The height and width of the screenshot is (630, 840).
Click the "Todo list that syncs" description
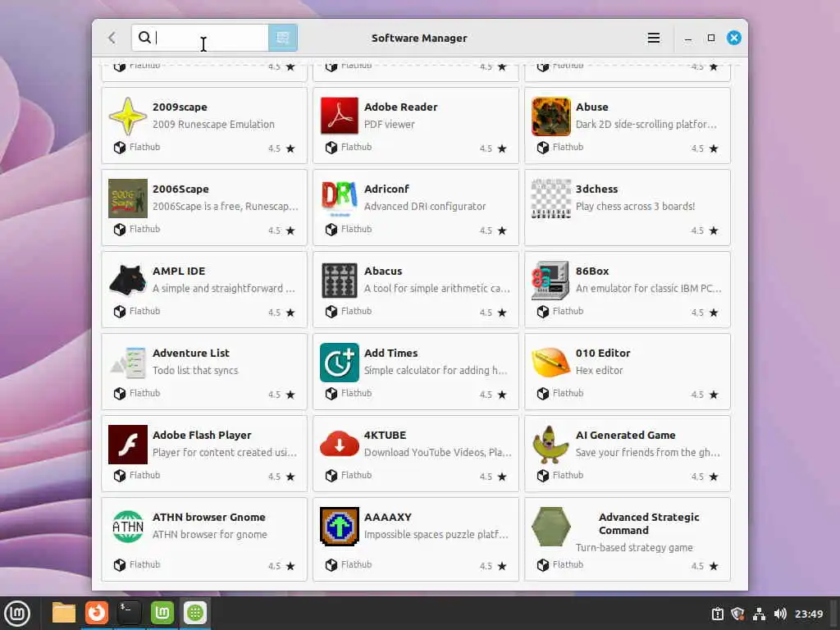pos(195,370)
